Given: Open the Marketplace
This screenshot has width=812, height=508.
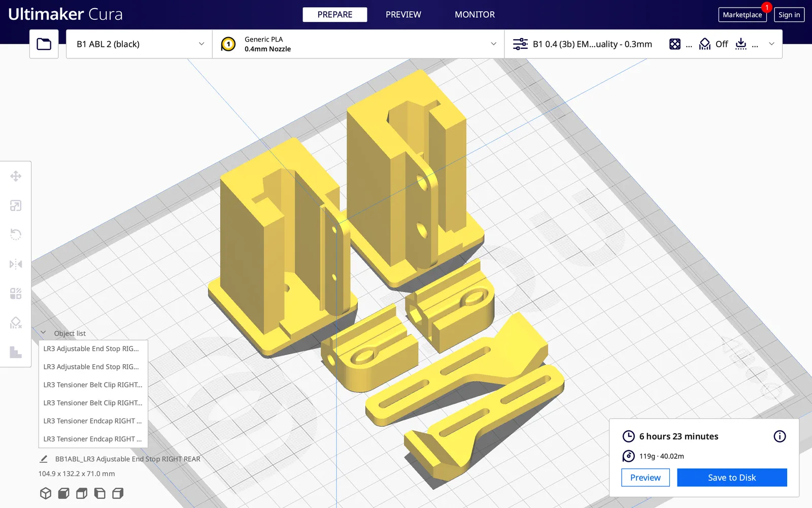Looking at the screenshot, I should [x=742, y=15].
